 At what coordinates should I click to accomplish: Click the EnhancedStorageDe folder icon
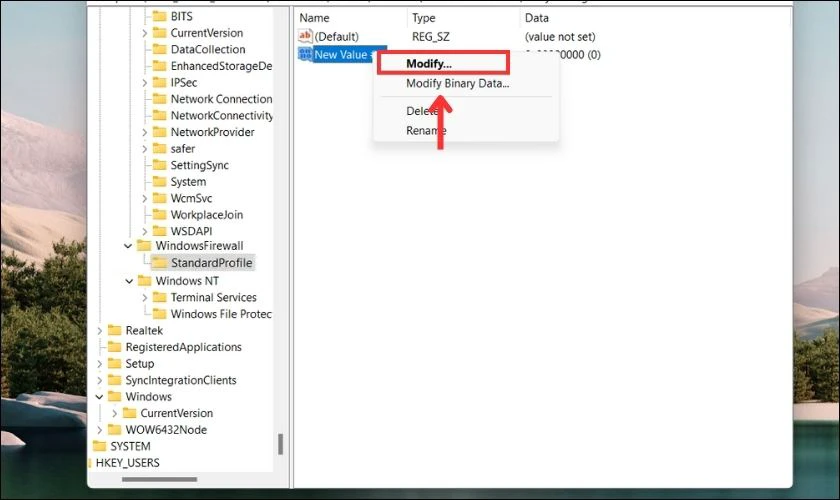click(x=160, y=66)
